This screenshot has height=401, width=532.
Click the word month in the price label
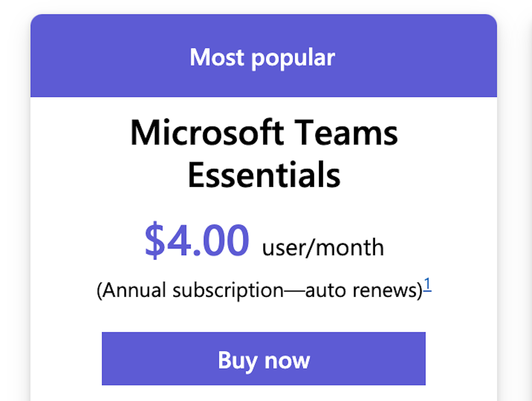[x=350, y=248]
